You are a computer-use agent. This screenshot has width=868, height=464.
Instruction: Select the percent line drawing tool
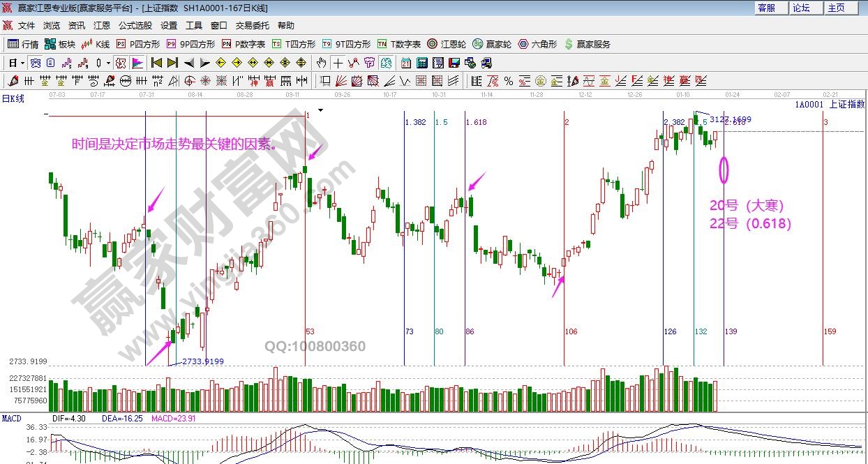pos(509,81)
